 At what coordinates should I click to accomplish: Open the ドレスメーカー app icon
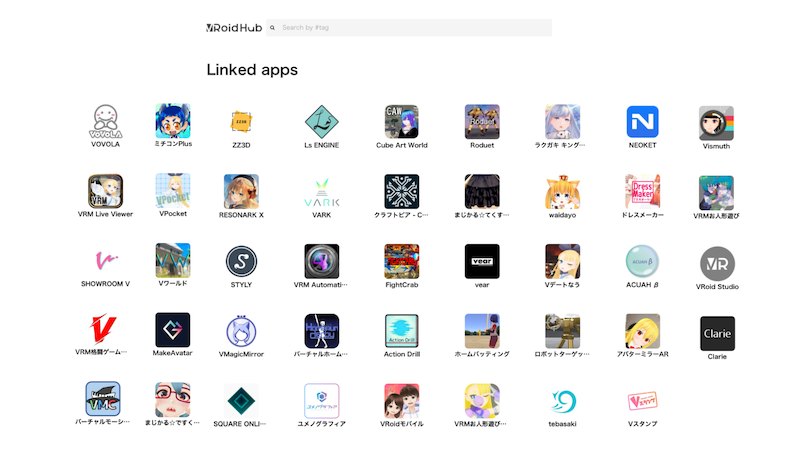pos(642,191)
